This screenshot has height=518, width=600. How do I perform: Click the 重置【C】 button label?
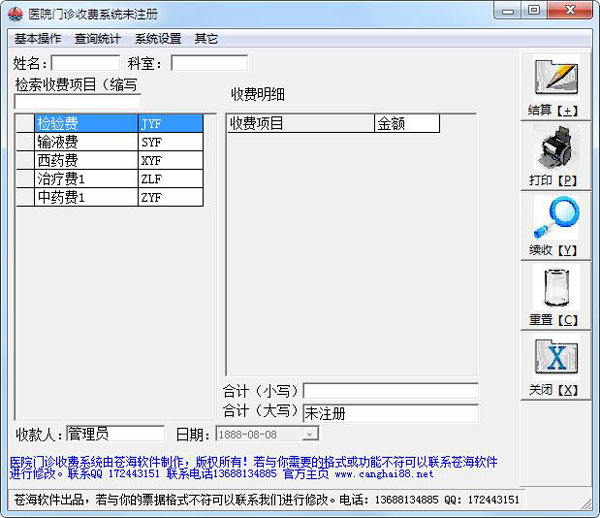(553, 320)
